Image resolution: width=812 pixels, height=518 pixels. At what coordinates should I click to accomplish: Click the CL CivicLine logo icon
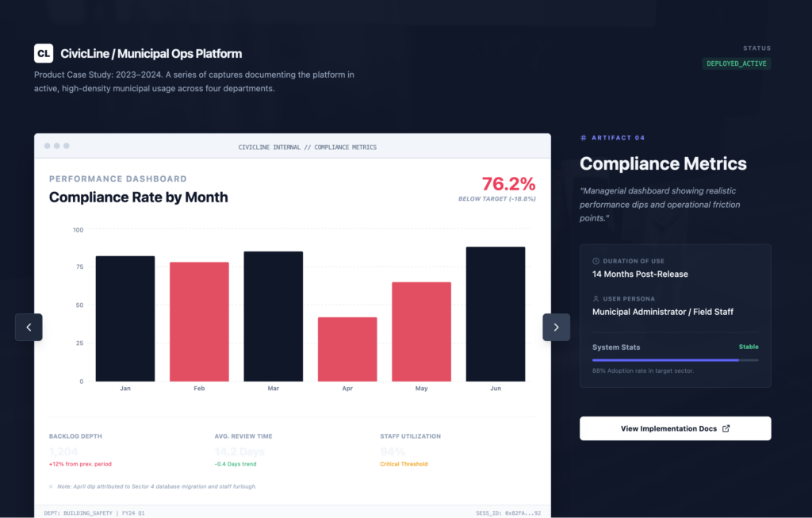point(44,53)
